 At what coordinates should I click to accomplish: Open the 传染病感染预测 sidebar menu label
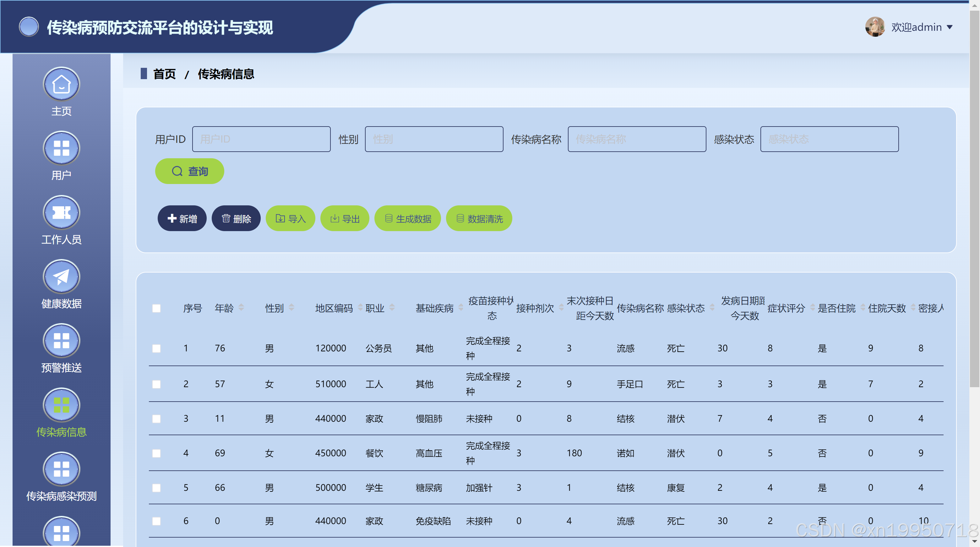[x=61, y=496]
